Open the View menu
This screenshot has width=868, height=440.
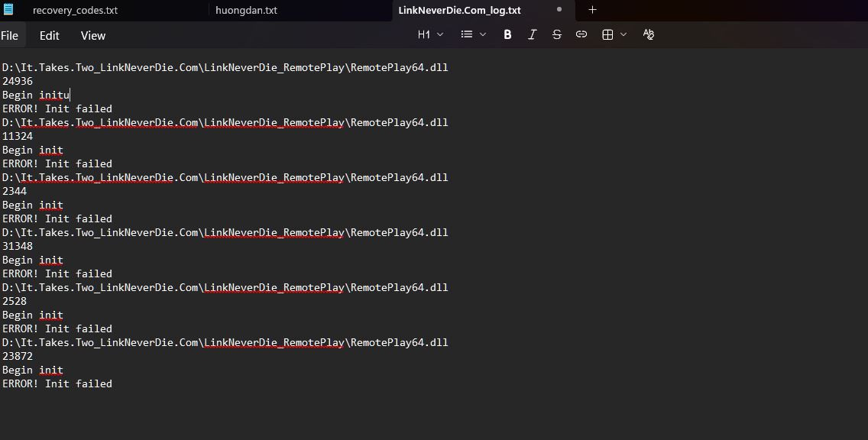tap(93, 35)
